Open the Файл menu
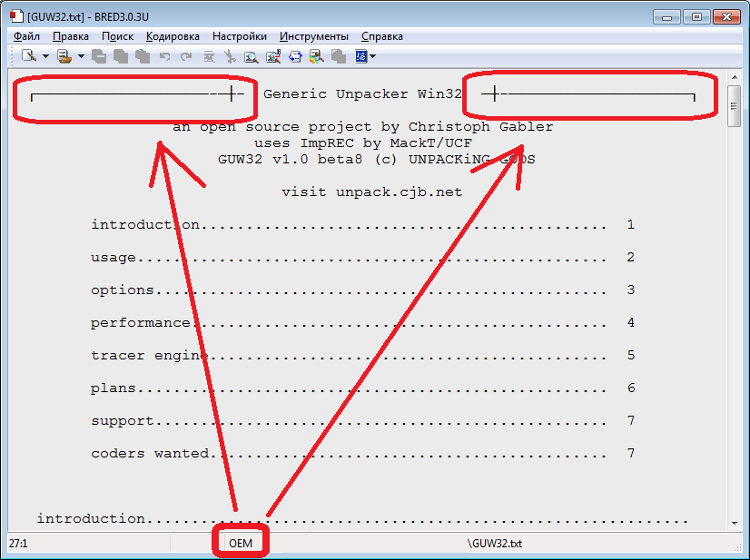The image size is (750, 560). coord(26,36)
